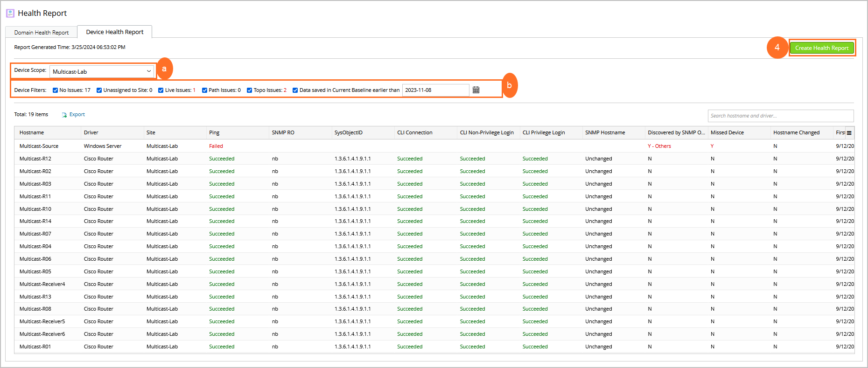Screen dimensions: 868x368
Task: Open the table column menu icon
Action: pyautogui.click(x=849, y=133)
